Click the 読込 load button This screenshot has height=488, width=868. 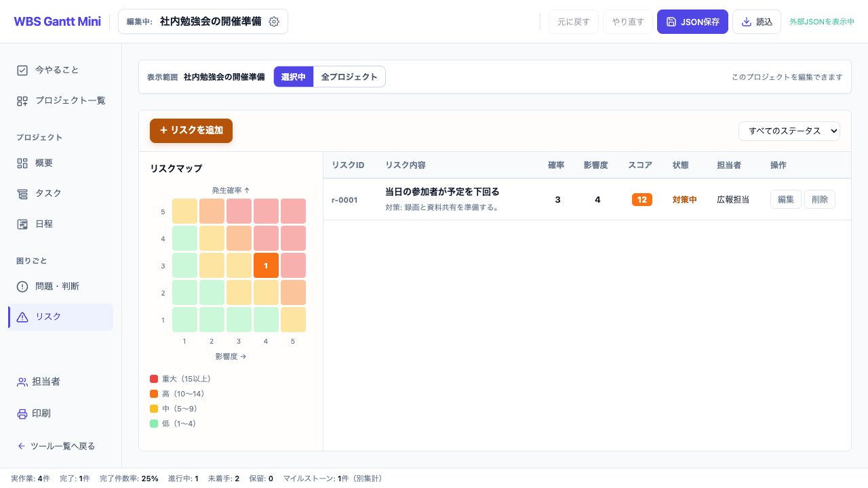(x=757, y=22)
